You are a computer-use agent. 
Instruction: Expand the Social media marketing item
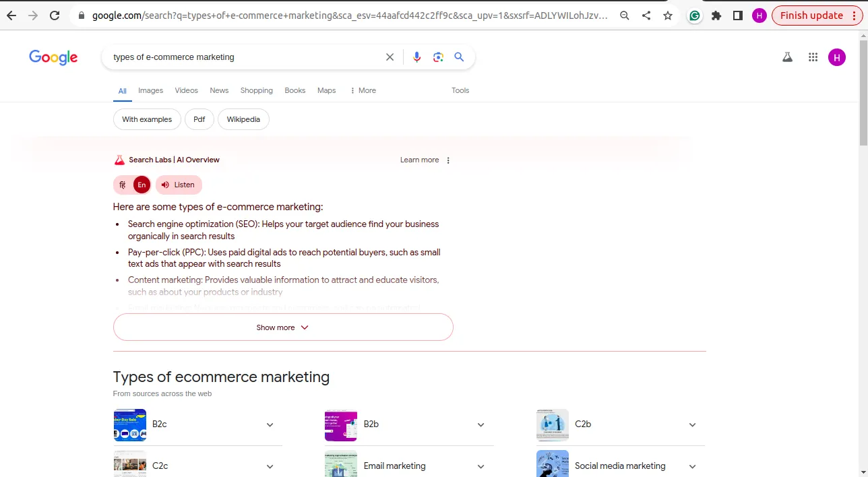pyautogui.click(x=692, y=466)
